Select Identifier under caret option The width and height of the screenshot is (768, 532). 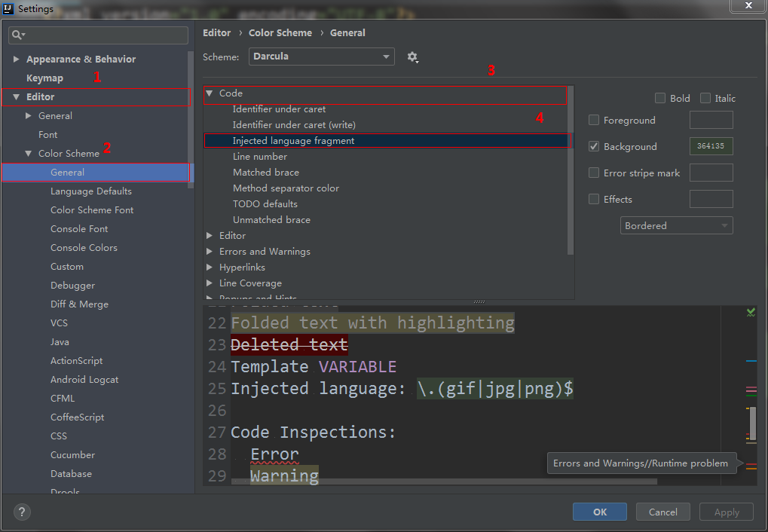(x=279, y=109)
